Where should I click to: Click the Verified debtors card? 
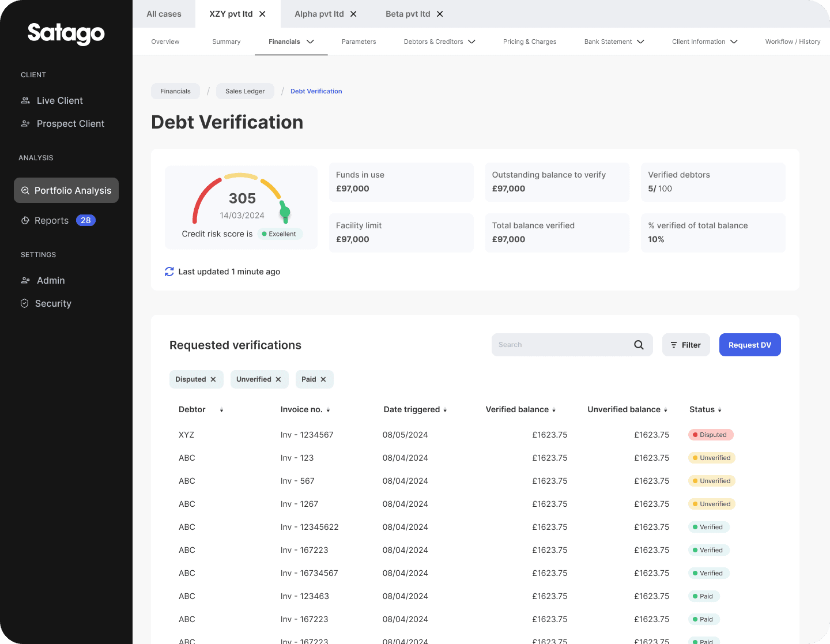point(713,182)
